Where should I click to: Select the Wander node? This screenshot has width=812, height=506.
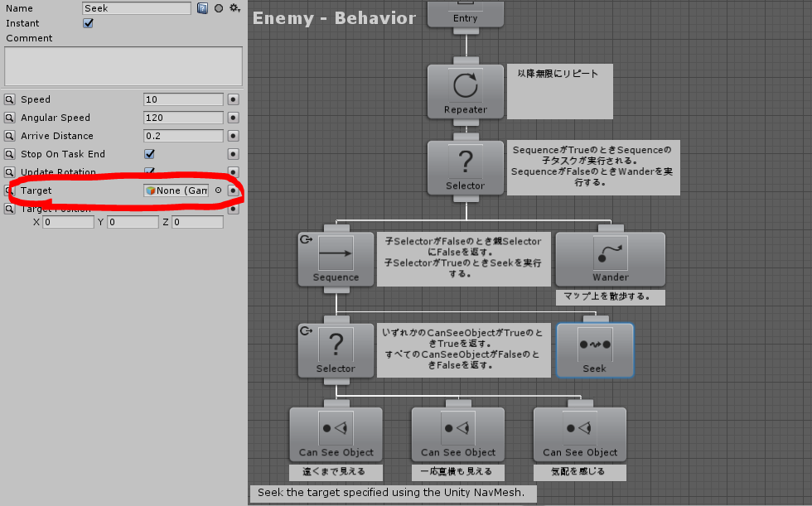click(611, 258)
